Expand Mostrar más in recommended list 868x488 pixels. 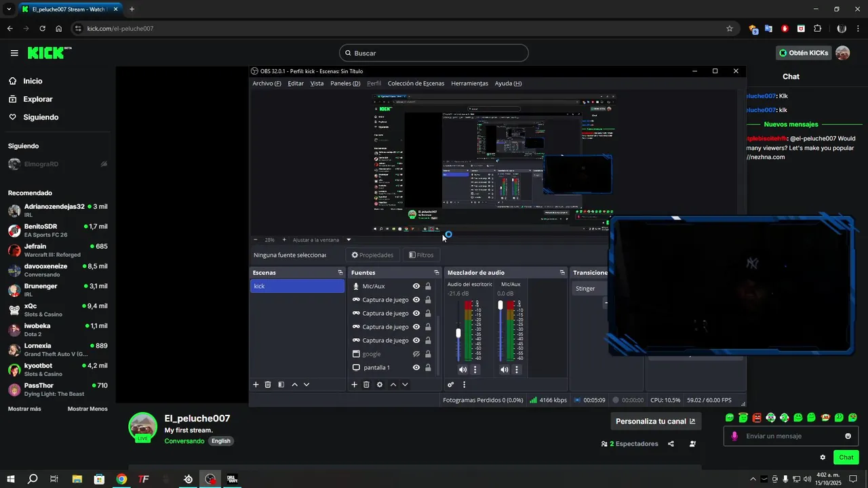coord(24,409)
